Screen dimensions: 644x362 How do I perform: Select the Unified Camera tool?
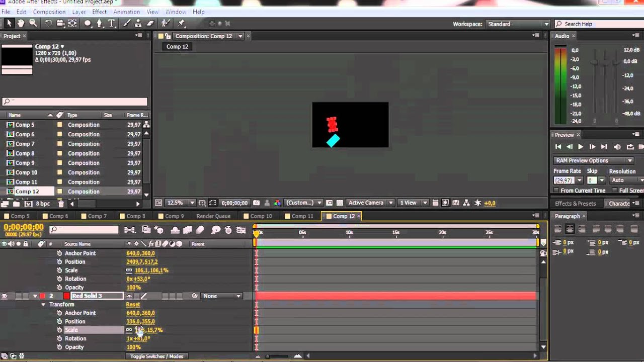pyautogui.click(x=60, y=23)
